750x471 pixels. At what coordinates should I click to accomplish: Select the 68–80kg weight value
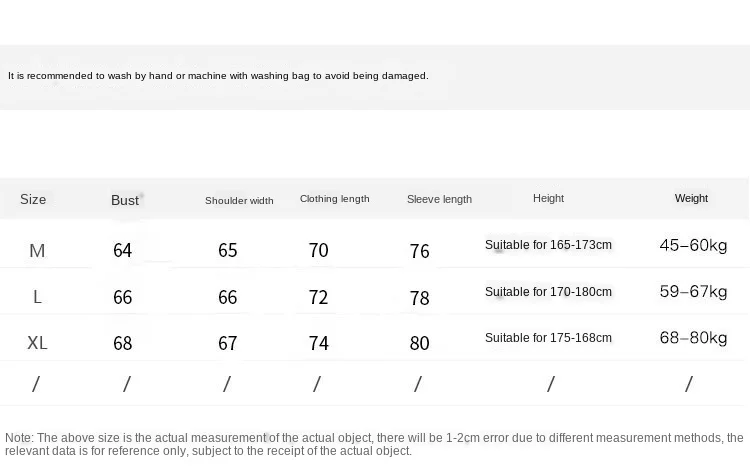(693, 338)
